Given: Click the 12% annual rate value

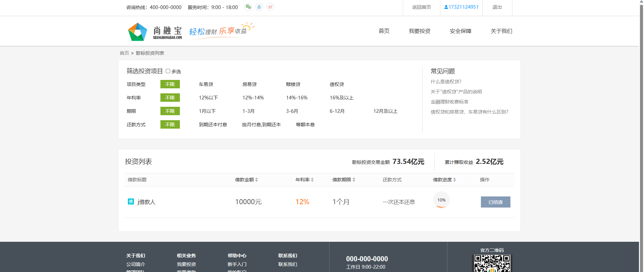Looking at the screenshot, I should point(302,202).
